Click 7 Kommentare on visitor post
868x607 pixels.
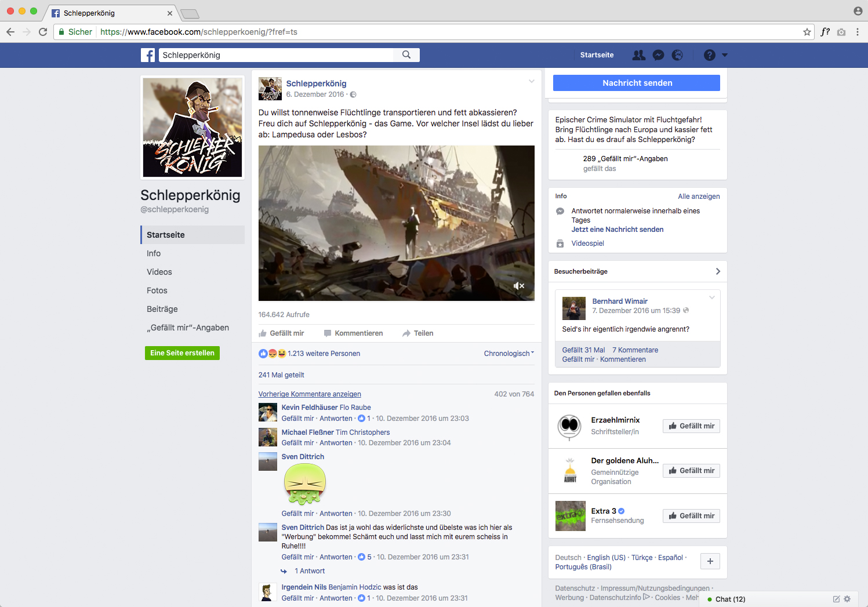coord(635,350)
